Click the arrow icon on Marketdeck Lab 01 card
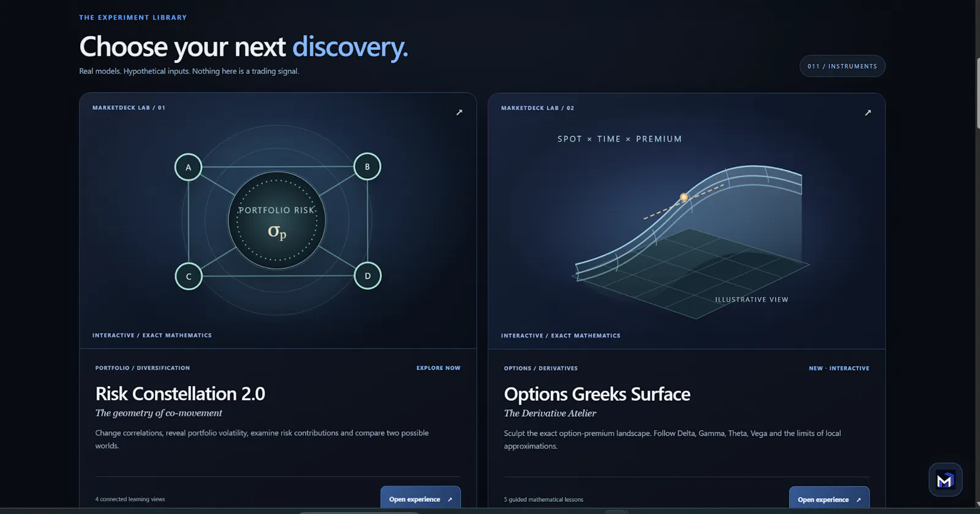Viewport: 980px width, 514px height. [459, 112]
